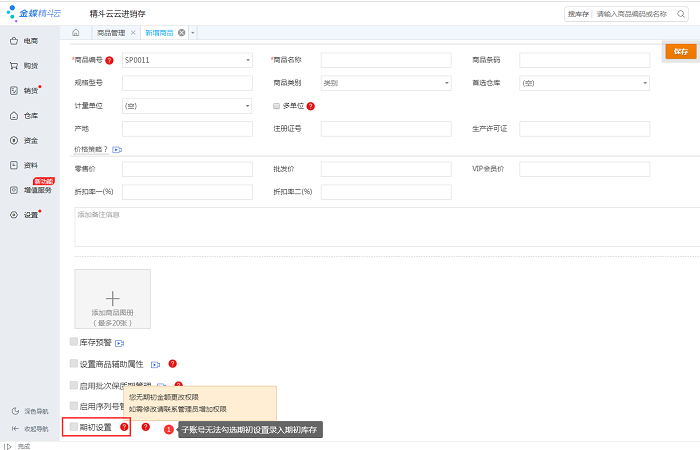
Task: Click the orange 保存 button
Action: coord(680,50)
